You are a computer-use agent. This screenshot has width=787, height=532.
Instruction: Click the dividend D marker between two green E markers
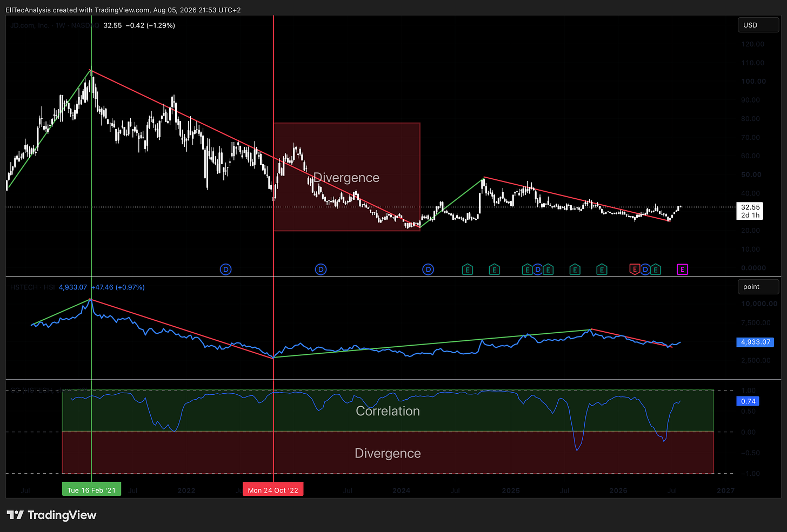pos(538,269)
